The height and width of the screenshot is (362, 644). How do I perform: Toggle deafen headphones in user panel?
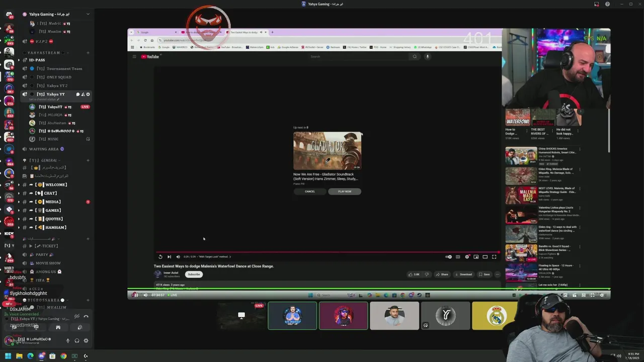tap(77, 340)
